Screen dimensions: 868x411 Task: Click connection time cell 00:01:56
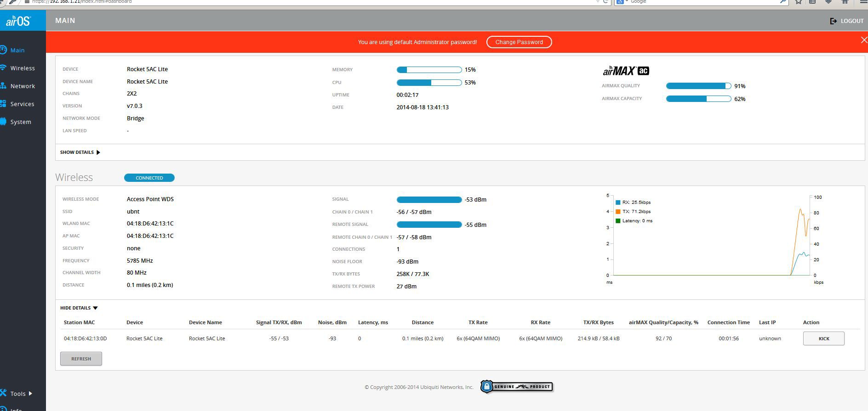coord(729,338)
